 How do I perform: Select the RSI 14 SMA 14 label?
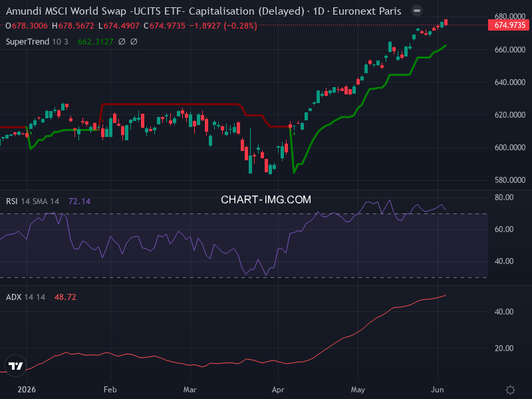[33, 201]
